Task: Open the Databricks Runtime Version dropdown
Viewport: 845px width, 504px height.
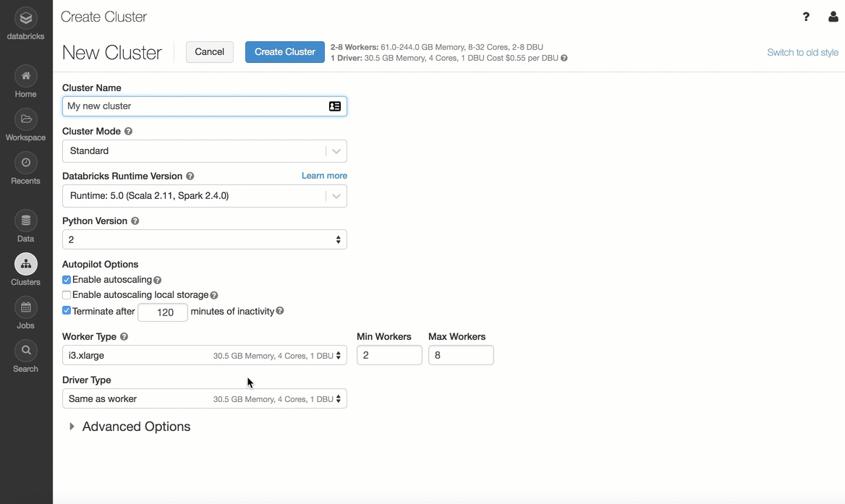Action: (x=204, y=196)
